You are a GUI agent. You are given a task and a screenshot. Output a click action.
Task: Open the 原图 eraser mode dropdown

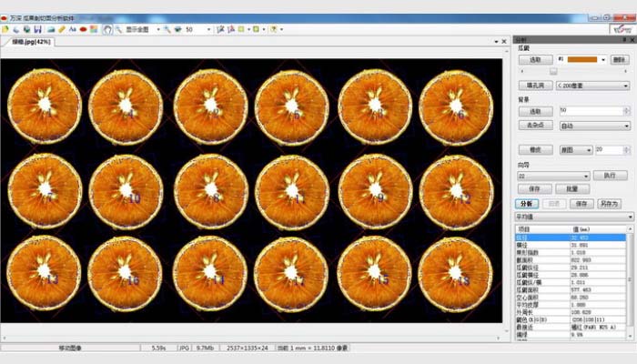click(x=587, y=149)
